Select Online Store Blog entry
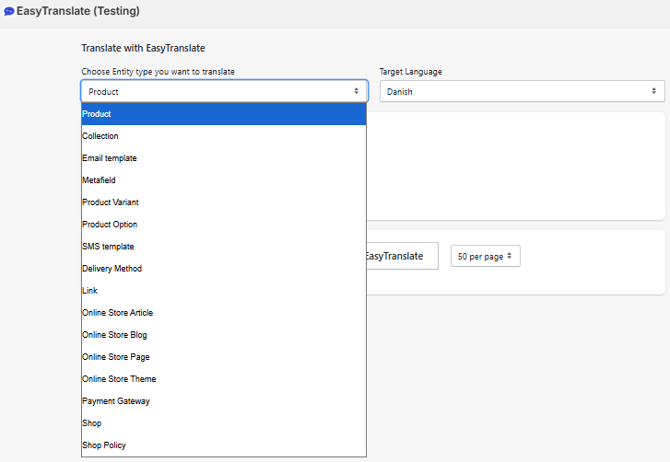 [x=114, y=335]
